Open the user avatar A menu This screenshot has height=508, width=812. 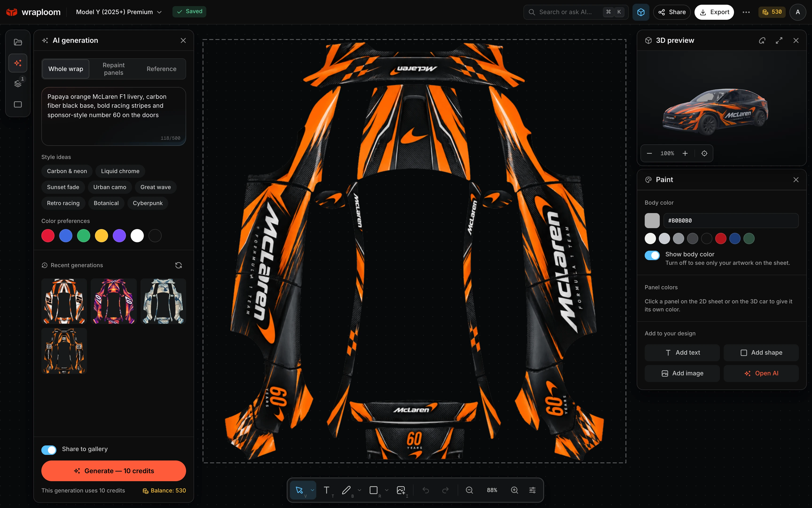click(x=798, y=12)
